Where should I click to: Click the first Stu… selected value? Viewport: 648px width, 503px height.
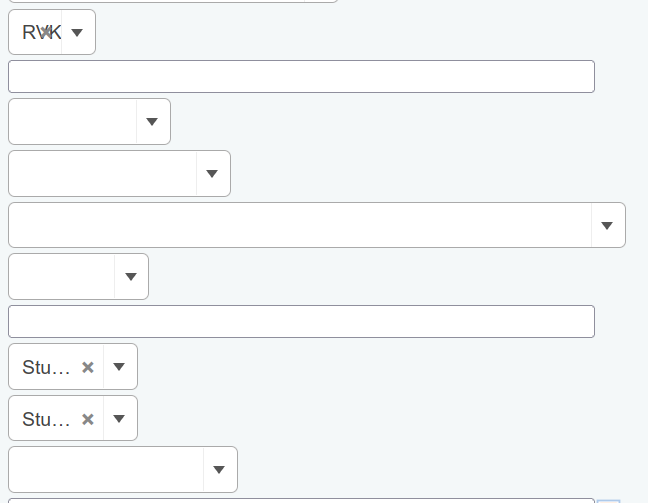pyautogui.click(x=46, y=367)
